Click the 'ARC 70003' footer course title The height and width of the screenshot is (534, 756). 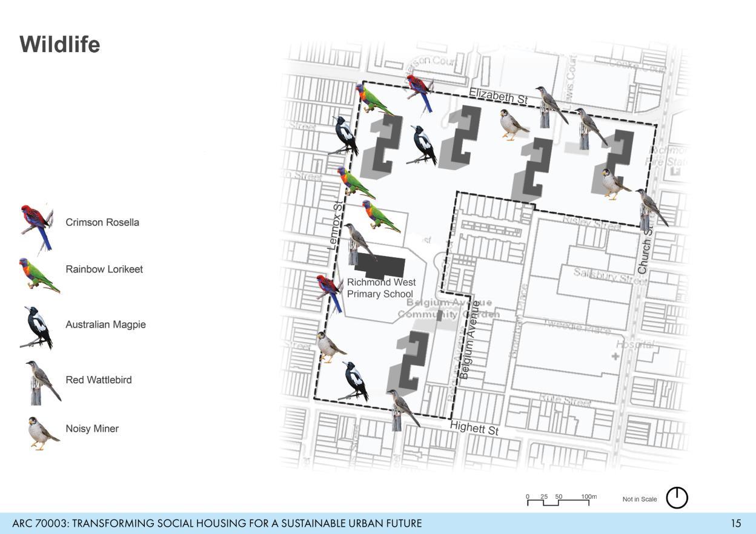point(217,523)
